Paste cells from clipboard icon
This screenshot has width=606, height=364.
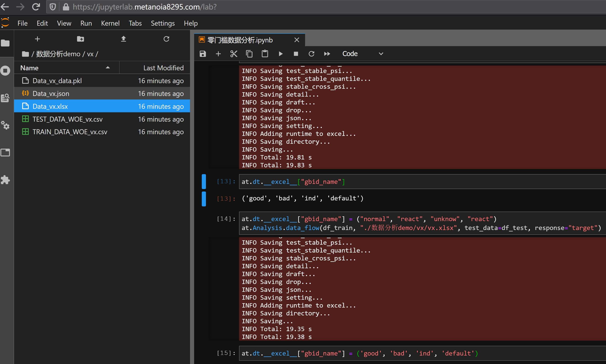[x=265, y=54]
